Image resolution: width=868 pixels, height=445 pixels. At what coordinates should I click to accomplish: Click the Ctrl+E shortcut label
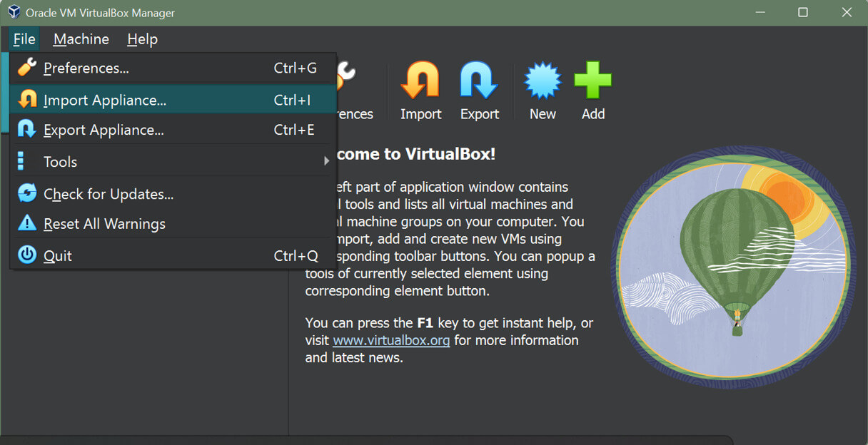pyautogui.click(x=294, y=130)
